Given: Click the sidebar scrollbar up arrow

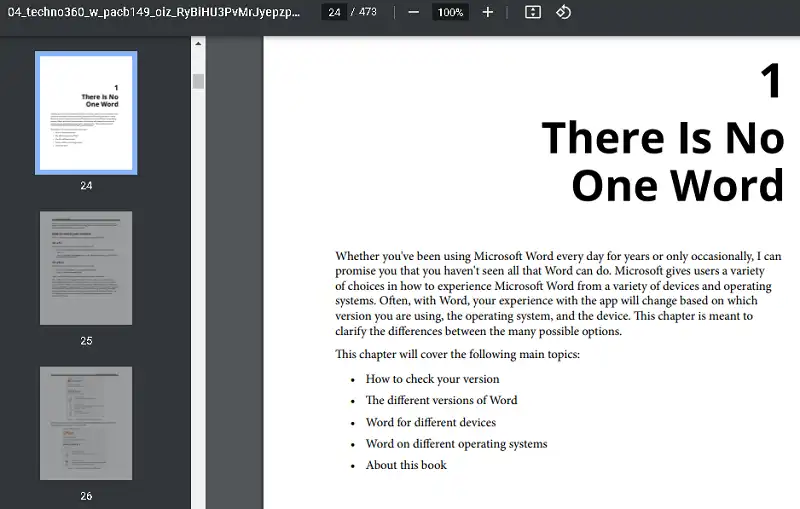Looking at the screenshot, I should tap(198, 44).
